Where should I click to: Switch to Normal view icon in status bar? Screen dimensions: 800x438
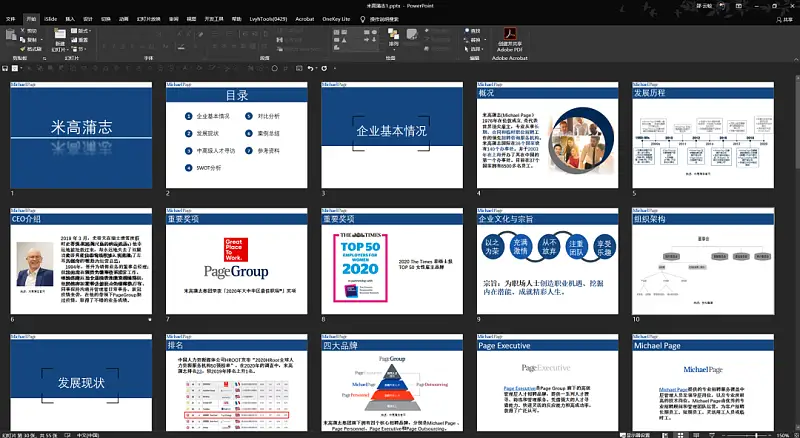click(665, 435)
